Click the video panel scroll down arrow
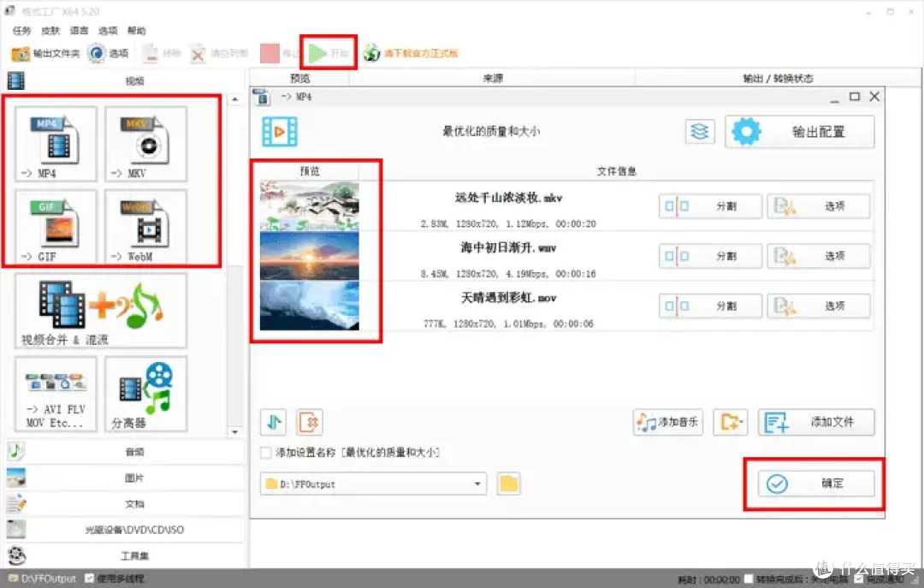 (235, 431)
